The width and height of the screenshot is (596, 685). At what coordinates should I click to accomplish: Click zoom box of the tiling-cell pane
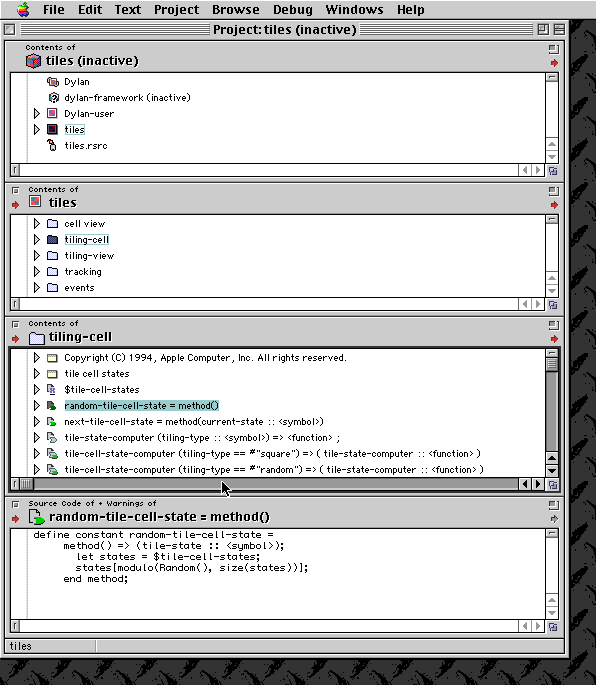554,325
